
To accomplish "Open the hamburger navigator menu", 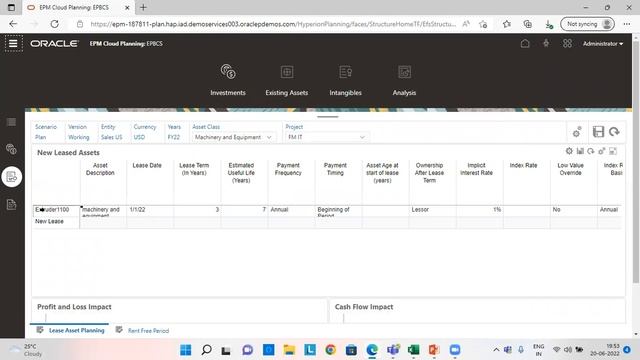I will (13, 43).
